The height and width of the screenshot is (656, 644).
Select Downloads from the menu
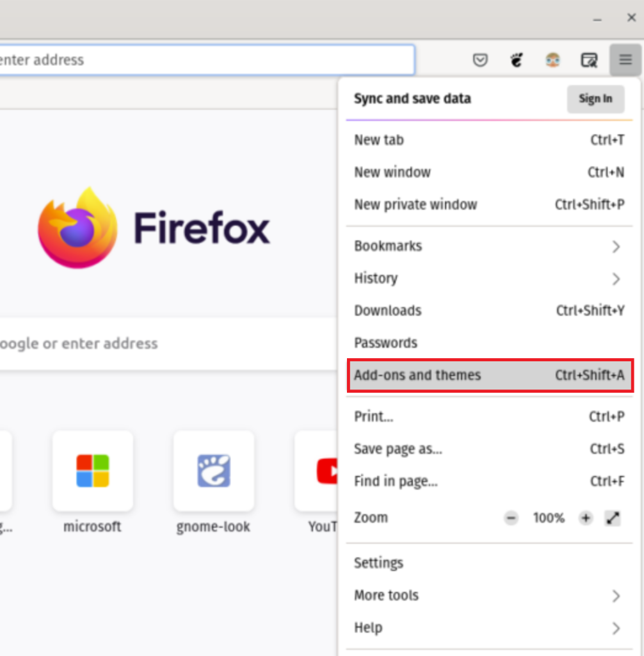[387, 311]
